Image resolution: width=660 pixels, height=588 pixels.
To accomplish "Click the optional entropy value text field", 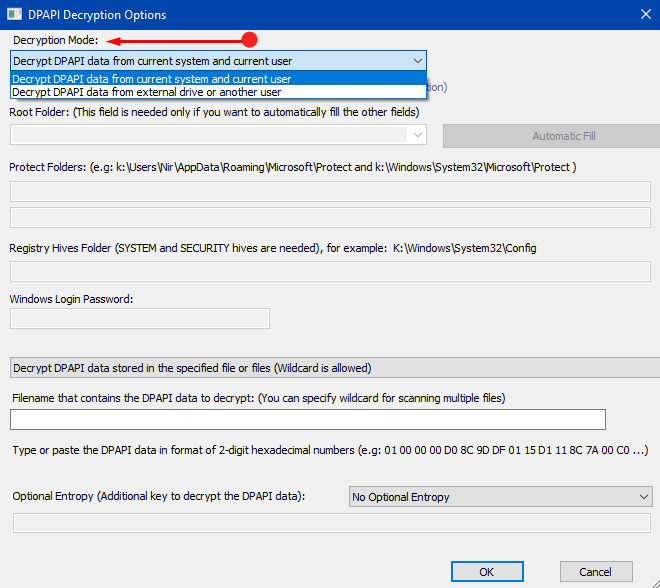I will coord(332,523).
